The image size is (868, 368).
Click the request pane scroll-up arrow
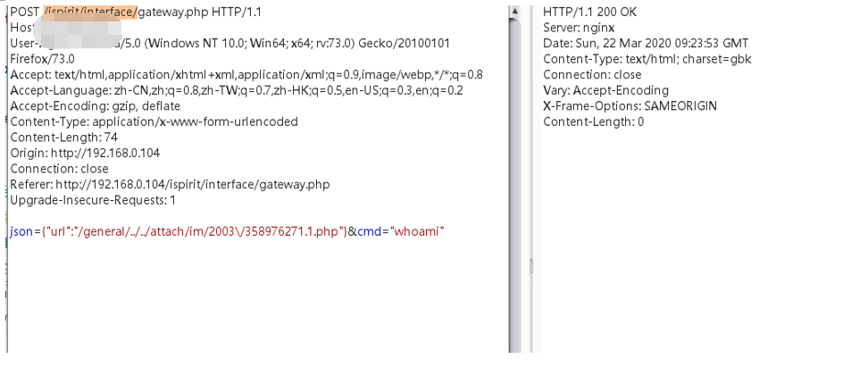(x=513, y=13)
